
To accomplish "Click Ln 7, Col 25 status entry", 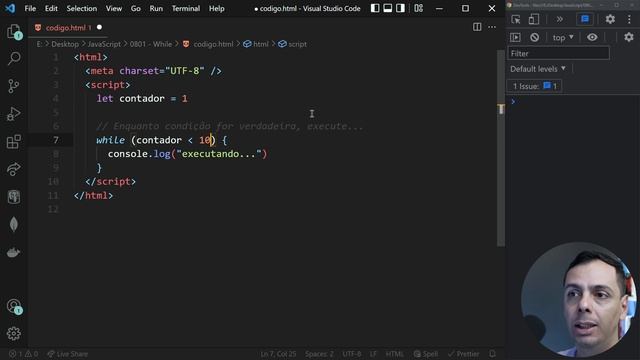I will (x=278, y=354).
